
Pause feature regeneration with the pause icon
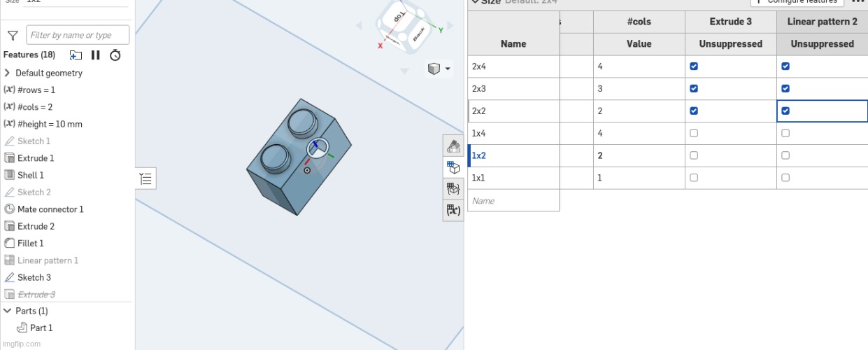pos(96,55)
